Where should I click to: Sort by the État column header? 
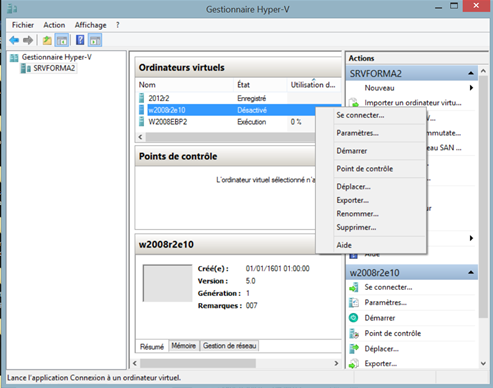coord(260,85)
